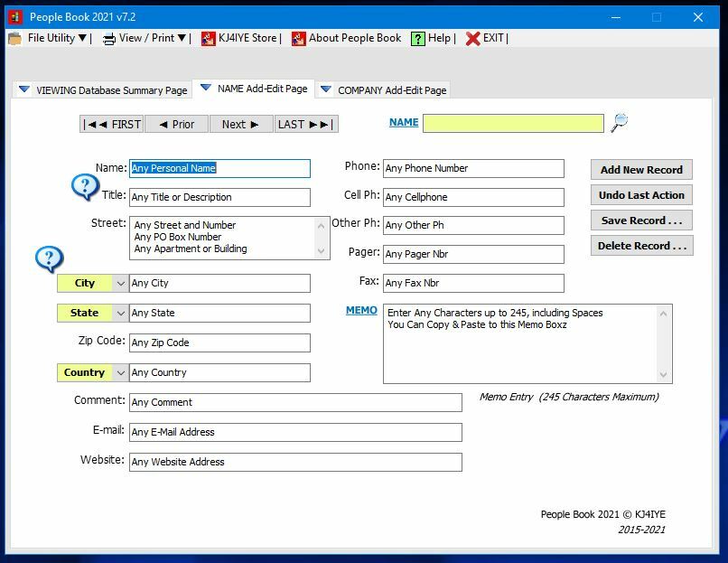Click the help bubble above City
The height and width of the screenshot is (563, 728).
click(49, 258)
